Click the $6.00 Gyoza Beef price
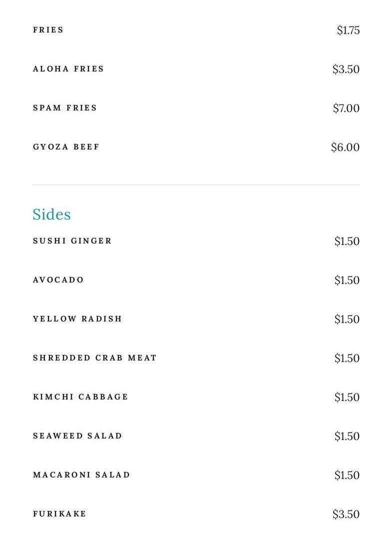 pos(345,147)
